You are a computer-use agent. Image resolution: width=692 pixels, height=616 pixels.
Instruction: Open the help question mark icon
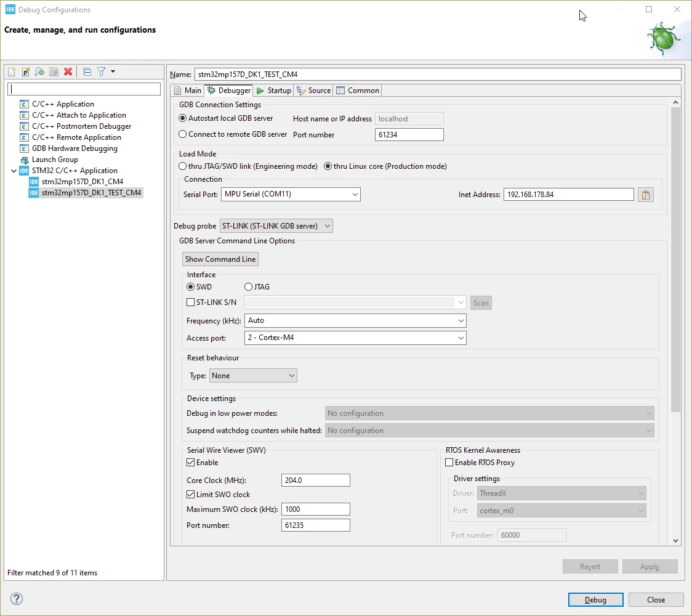[17, 599]
